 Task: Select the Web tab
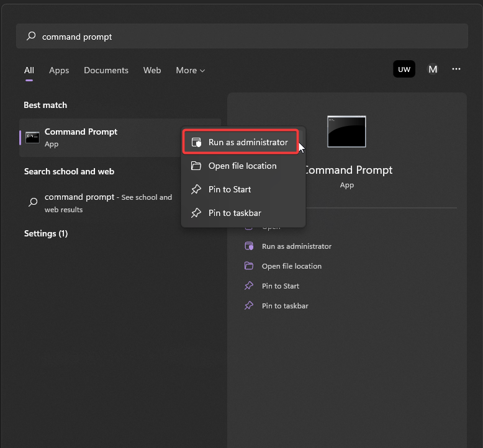[x=152, y=70]
